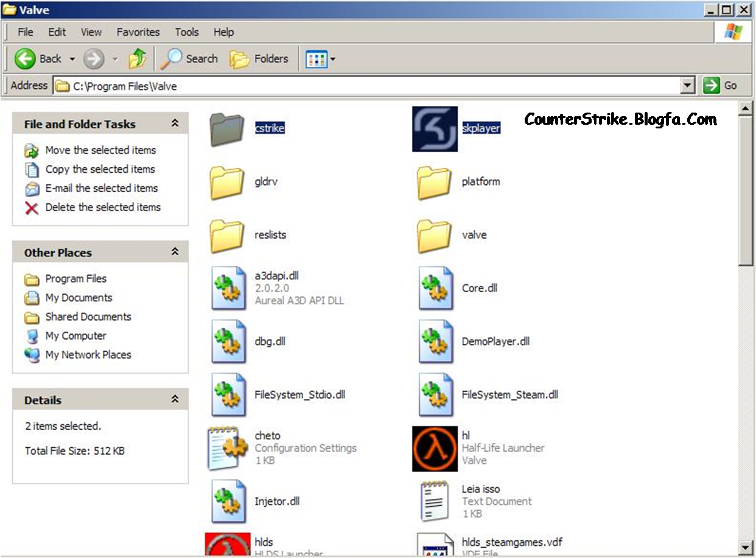Click Delete the selected items

[x=103, y=207]
